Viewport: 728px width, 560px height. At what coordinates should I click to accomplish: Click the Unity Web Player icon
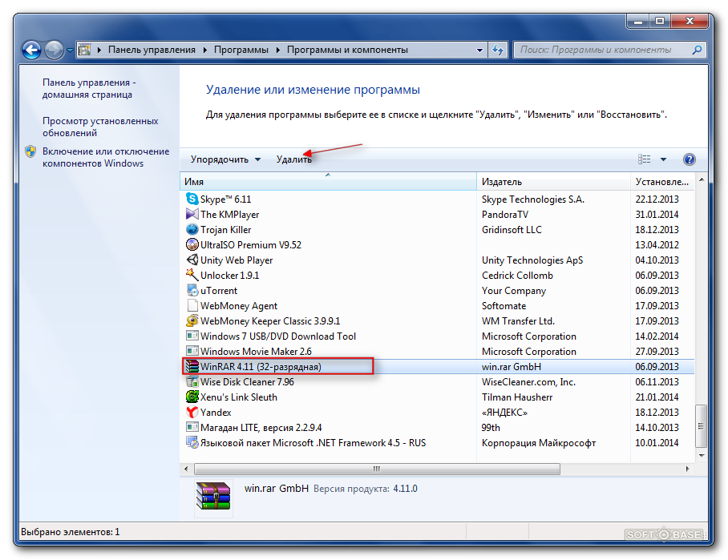click(x=192, y=260)
